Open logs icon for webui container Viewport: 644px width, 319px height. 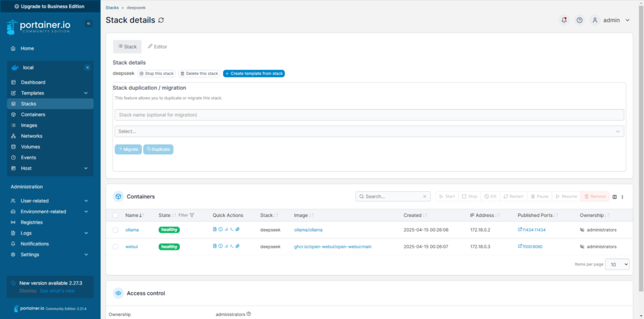click(214, 246)
